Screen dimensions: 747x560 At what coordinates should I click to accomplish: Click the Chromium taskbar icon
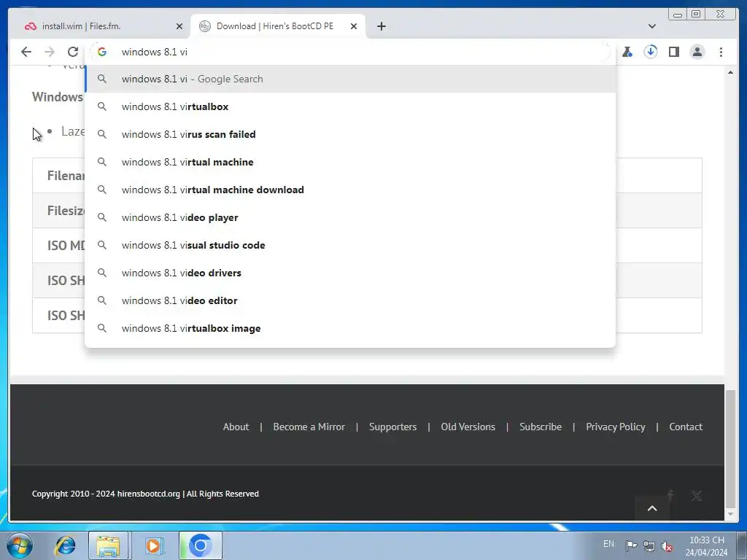click(x=201, y=545)
